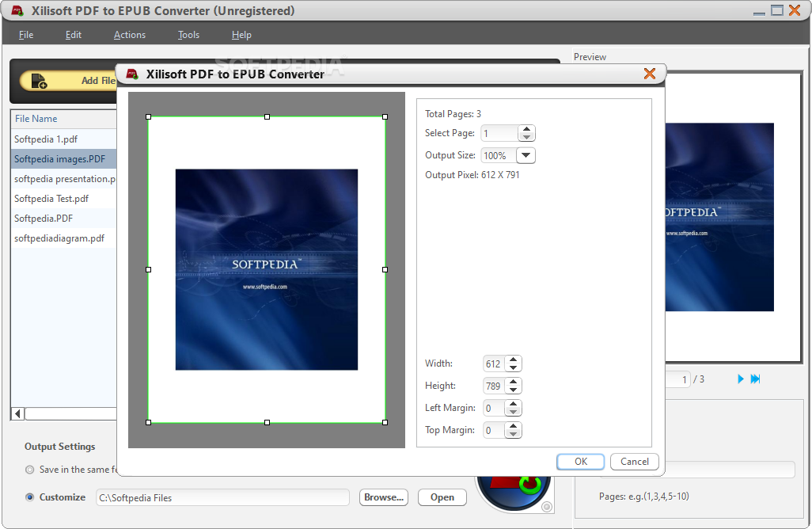Select the top-center crop handle

coord(267,117)
